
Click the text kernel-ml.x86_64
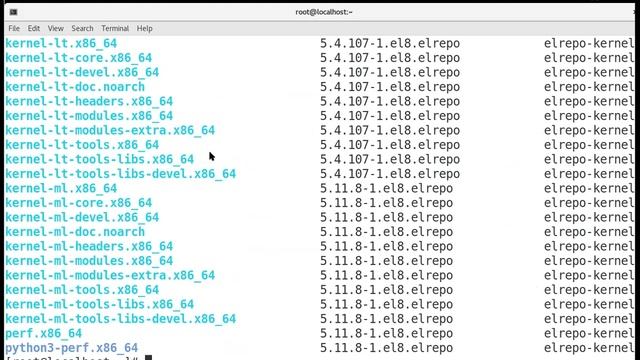pos(61,188)
